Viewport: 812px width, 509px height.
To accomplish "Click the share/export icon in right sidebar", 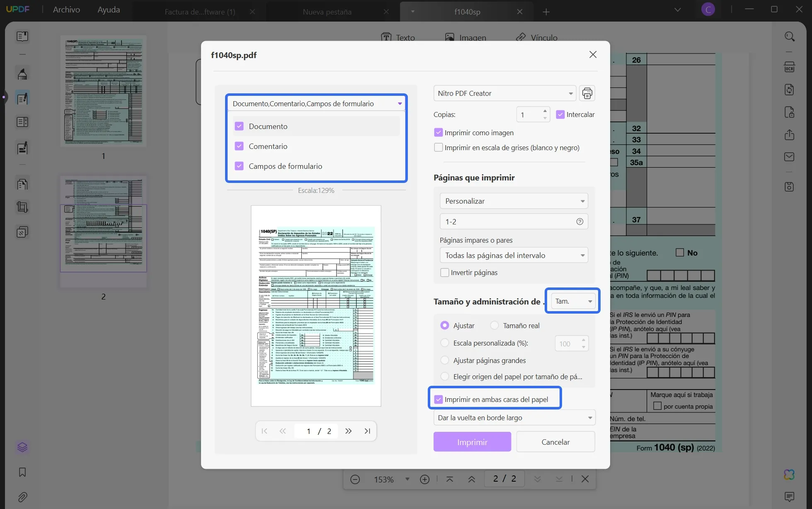I will coord(790,135).
